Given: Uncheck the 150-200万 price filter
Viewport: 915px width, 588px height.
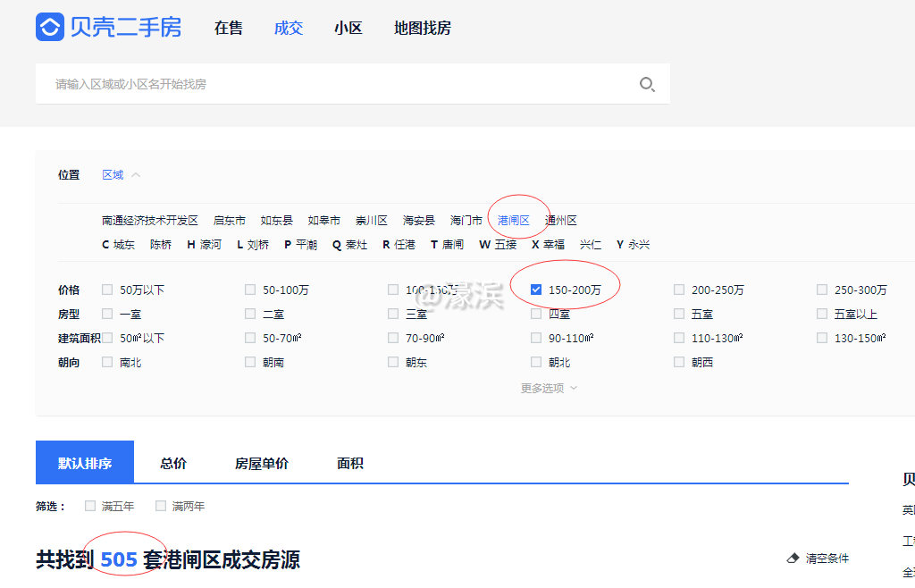Looking at the screenshot, I should coord(536,289).
